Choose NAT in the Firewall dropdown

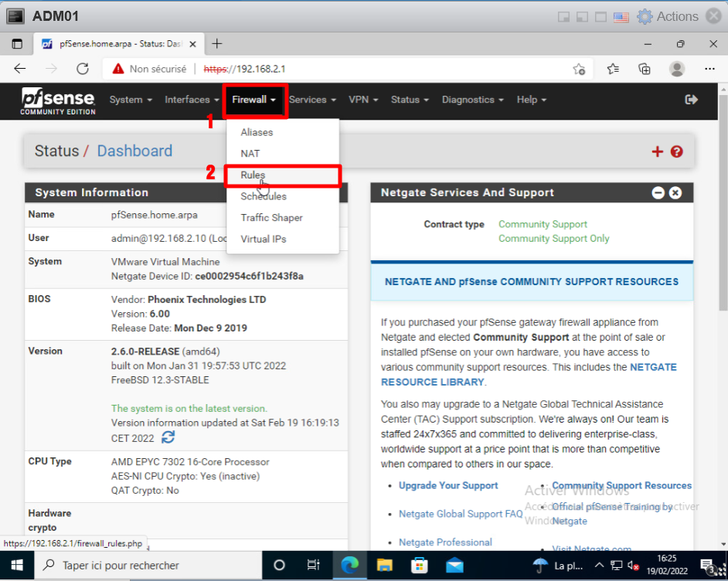[x=250, y=154]
